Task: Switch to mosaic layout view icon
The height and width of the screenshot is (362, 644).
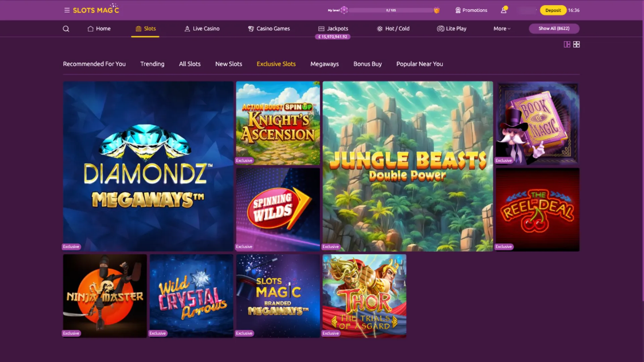Action: coord(567,44)
